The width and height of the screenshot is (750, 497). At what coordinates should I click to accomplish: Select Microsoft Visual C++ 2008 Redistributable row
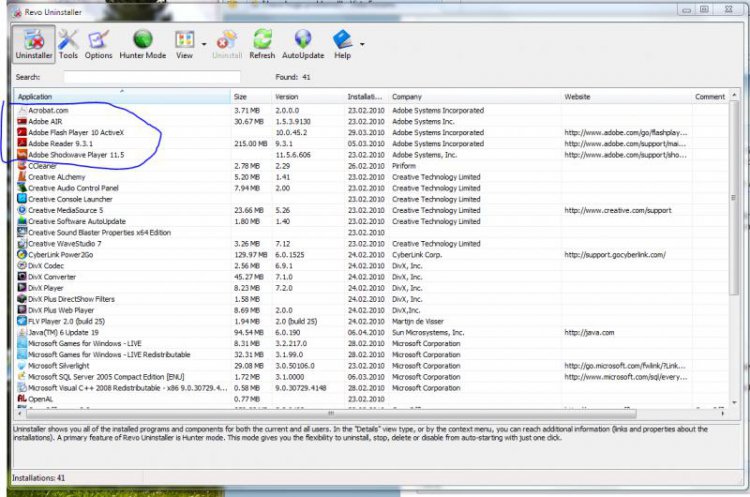tap(371, 388)
